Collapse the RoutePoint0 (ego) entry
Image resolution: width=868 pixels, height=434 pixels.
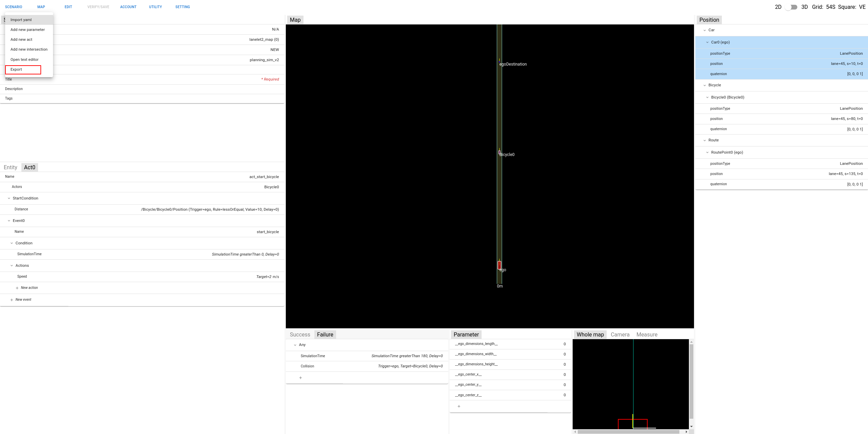(x=708, y=152)
